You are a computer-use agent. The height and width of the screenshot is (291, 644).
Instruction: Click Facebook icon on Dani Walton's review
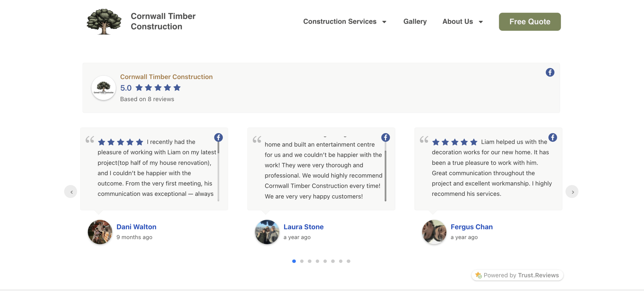pos(218,137)
